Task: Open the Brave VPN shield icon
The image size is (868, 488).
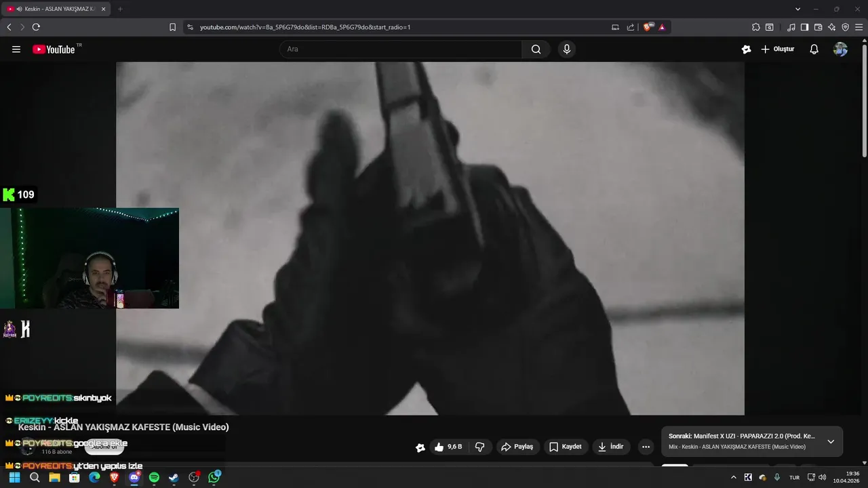Action: coord(845,27)
